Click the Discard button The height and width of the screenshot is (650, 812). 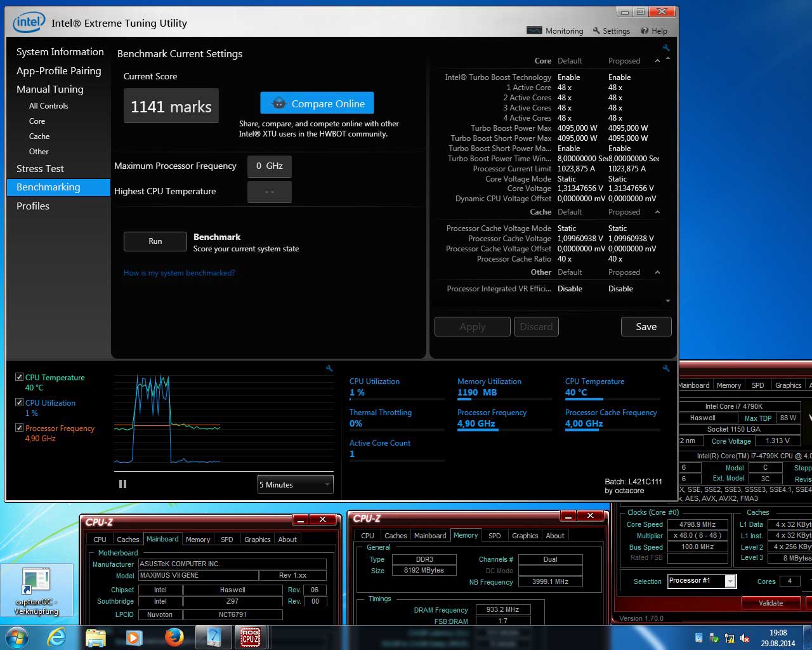(x=536, y=326)
